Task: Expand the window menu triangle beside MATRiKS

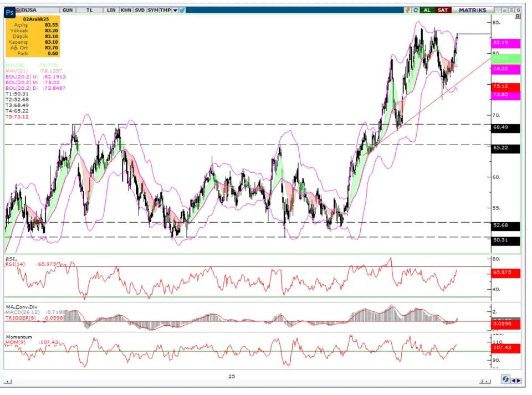Action: coord(498,10)
